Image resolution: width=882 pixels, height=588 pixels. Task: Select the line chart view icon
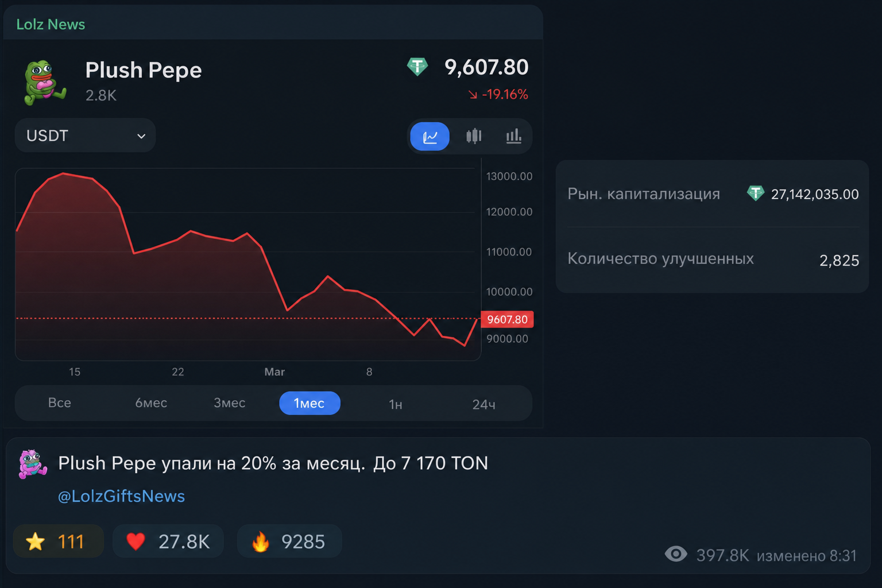(430, 136)
